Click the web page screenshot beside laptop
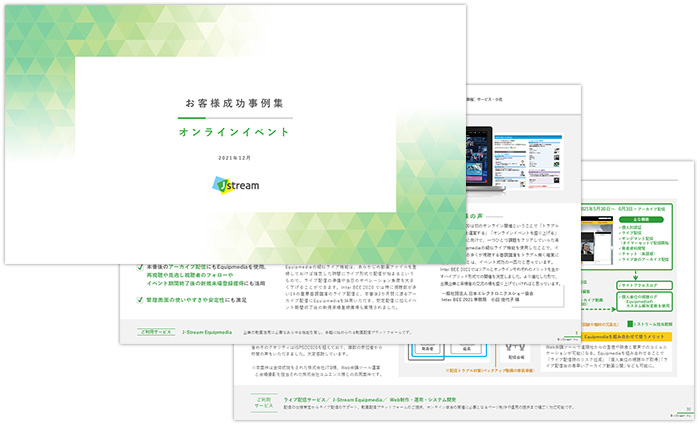Image resolution: width=700 pixels, height=426 pixels. click(528, 161)
